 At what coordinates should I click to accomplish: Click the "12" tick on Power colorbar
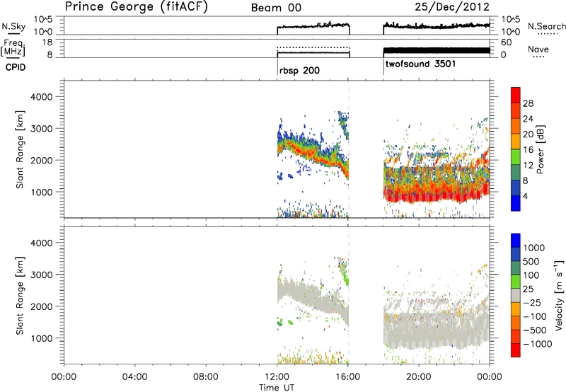[x=528, y=166]
